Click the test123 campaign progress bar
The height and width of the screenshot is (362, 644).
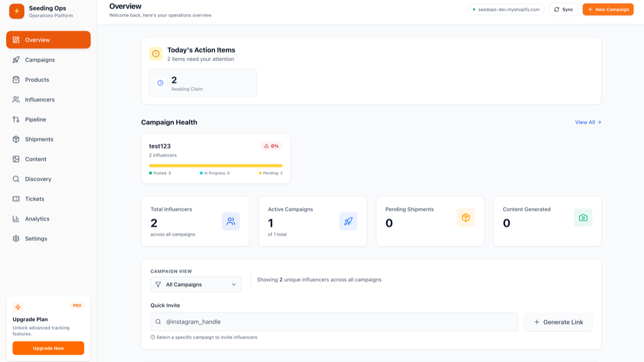coord(216,165)
